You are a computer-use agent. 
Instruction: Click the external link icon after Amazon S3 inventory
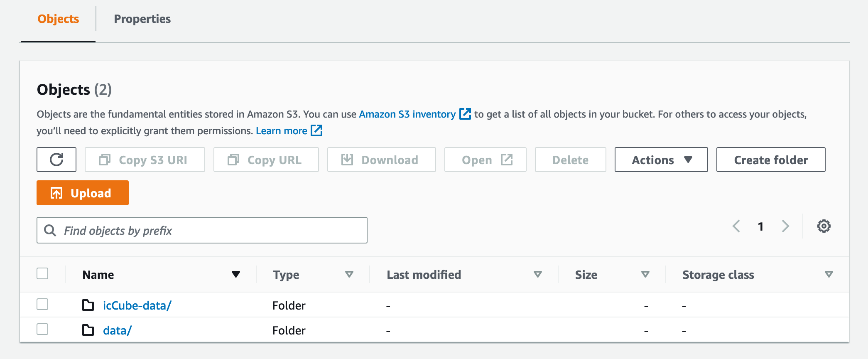click(x=465, y=114)
